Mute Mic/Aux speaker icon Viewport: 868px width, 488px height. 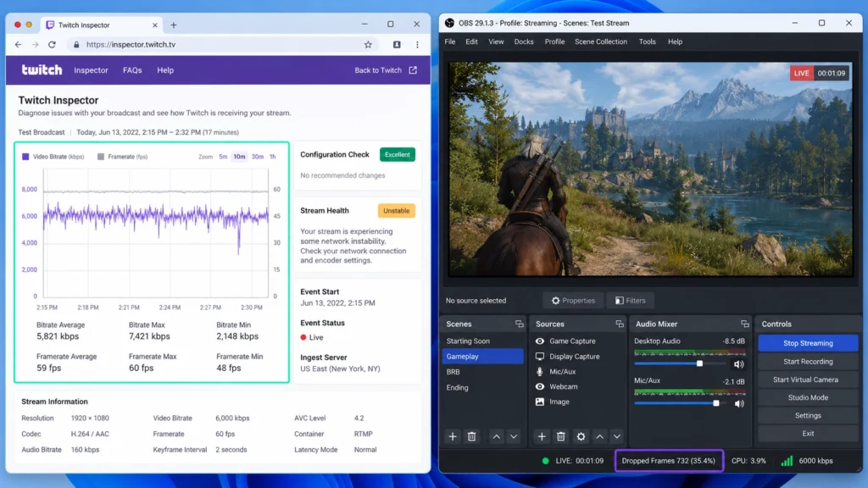[x=738, y=403]
